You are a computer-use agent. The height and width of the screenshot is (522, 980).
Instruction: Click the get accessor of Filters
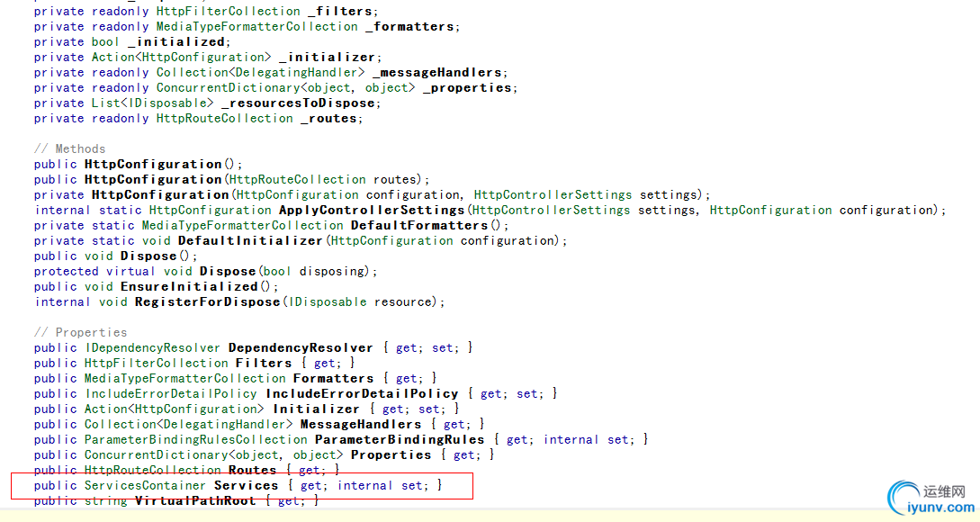(x=324, y=364)
